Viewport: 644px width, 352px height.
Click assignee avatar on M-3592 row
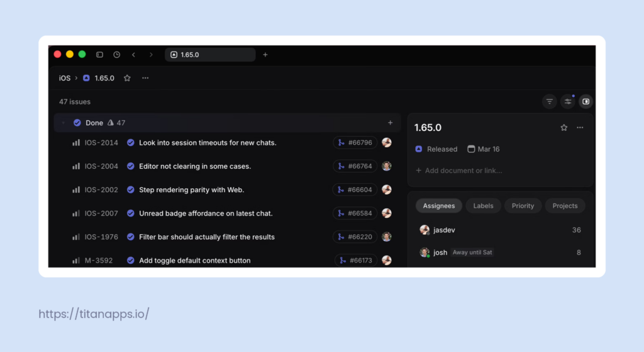(x=387, y=260)
